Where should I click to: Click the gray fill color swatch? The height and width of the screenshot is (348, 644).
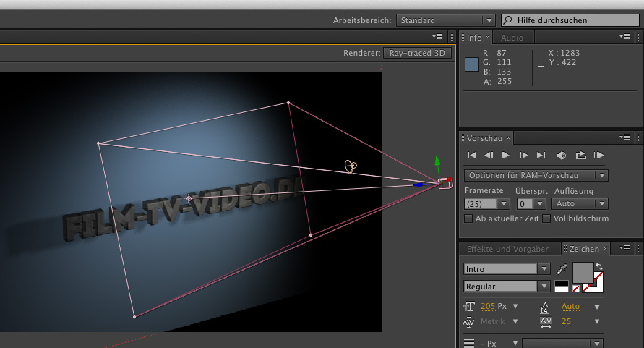(582, 273)
